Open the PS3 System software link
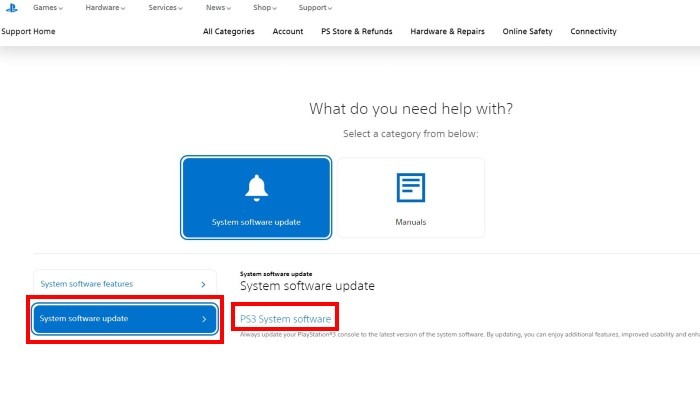Viewport: 700px width, 400px height. (x=285, y=319)
